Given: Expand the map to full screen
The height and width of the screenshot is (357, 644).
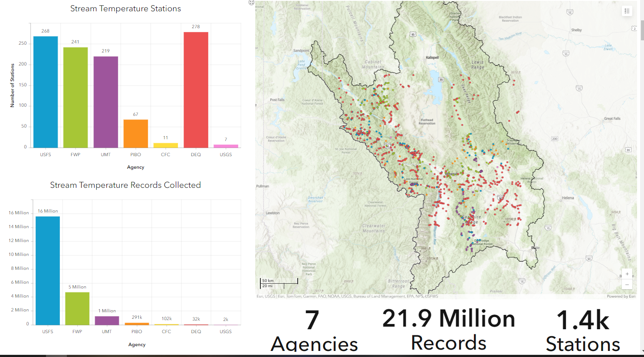Looking at the screenshot, I should [251, 3].
